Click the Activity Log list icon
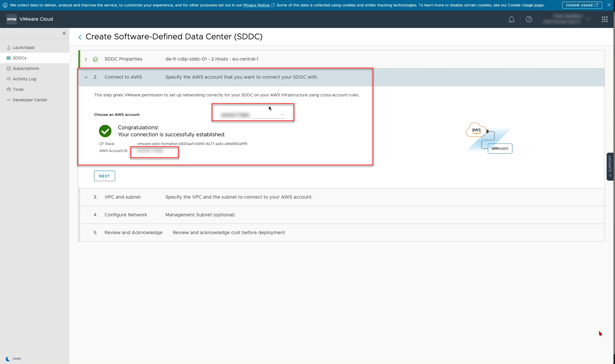The width and height of the screenshot is (615, 364). tap(9, 79)
